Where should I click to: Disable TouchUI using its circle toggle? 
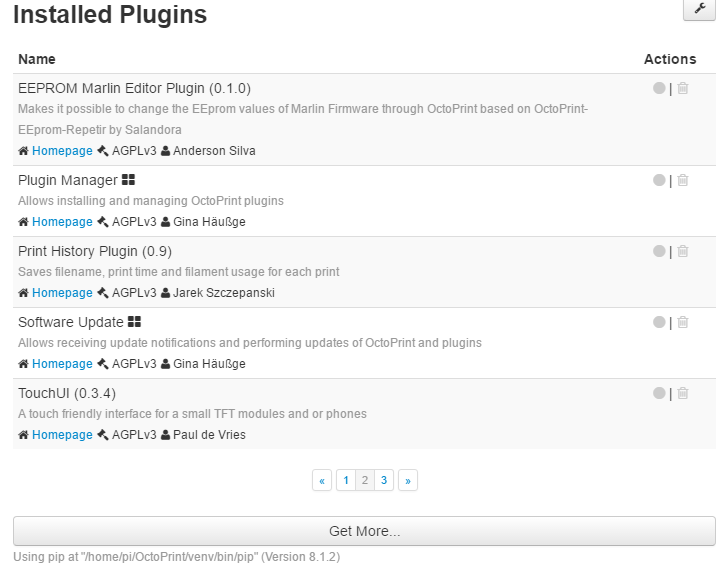coord(659,393)
